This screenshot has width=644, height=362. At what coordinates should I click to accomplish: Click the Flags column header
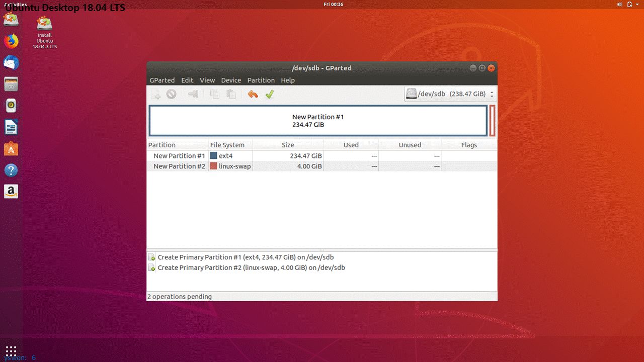pos(469,145)
